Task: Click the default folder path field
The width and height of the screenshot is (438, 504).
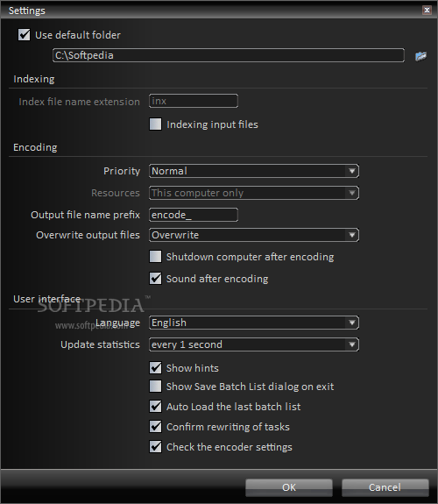Action: [x=229, y=55]
